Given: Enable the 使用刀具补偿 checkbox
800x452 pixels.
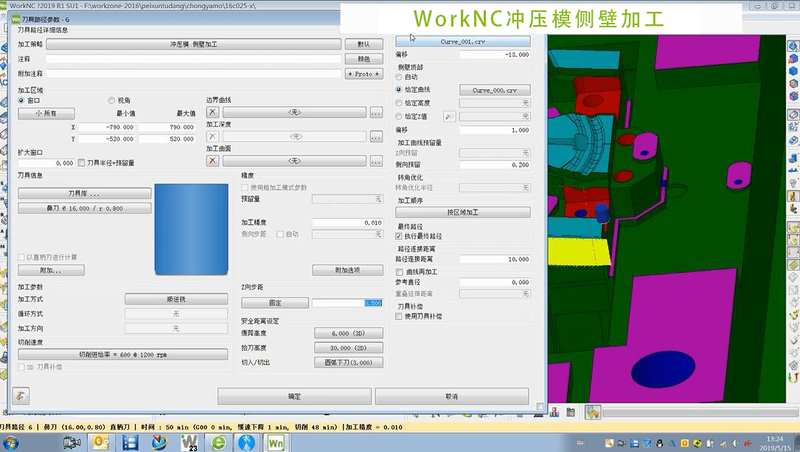Looking at the screenshot, I should tap(399, 316).
